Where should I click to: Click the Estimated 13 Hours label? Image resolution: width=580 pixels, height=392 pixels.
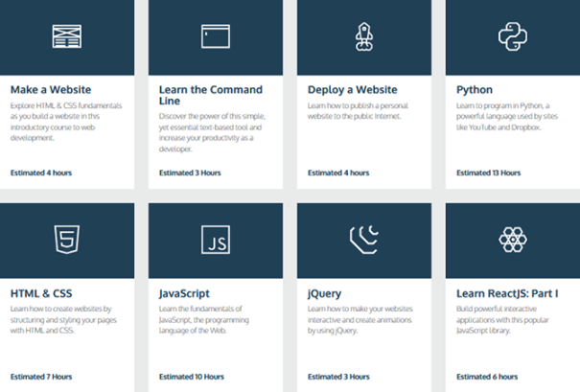pos(488,173)
